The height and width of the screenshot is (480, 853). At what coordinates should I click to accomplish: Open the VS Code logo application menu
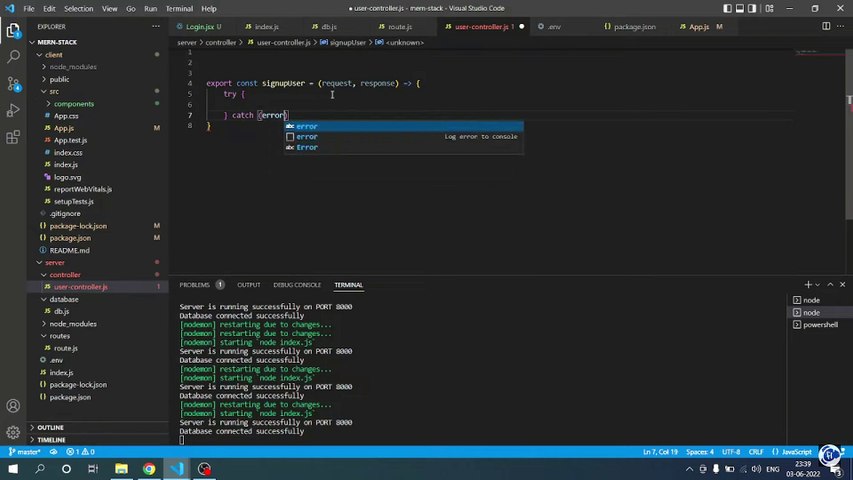point(10,8)
